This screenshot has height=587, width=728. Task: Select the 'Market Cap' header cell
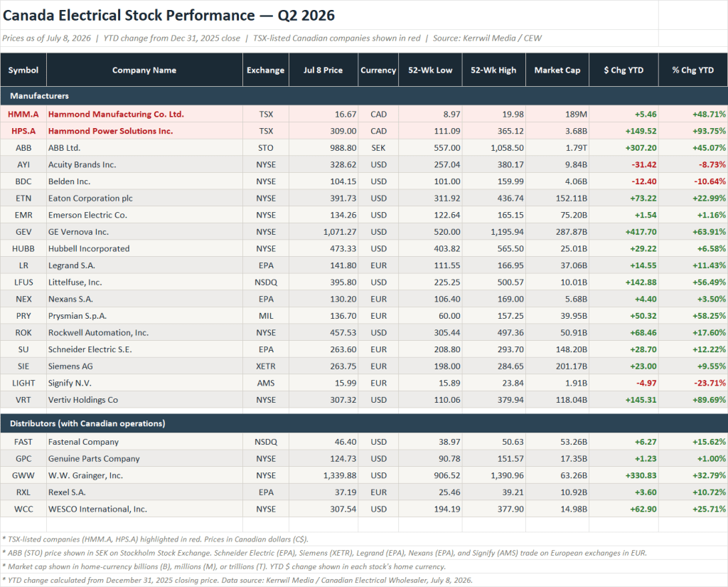[x=557, y=70]
